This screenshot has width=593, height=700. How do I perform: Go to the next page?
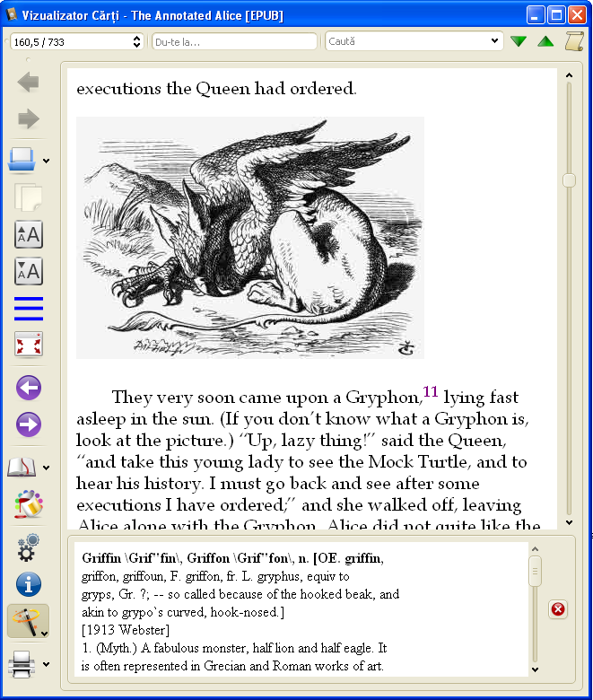point(29,424)
